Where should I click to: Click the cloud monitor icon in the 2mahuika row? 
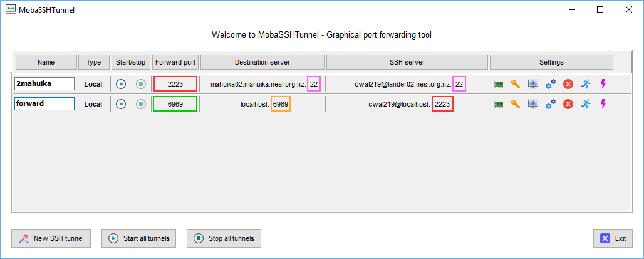coord(532,84)
